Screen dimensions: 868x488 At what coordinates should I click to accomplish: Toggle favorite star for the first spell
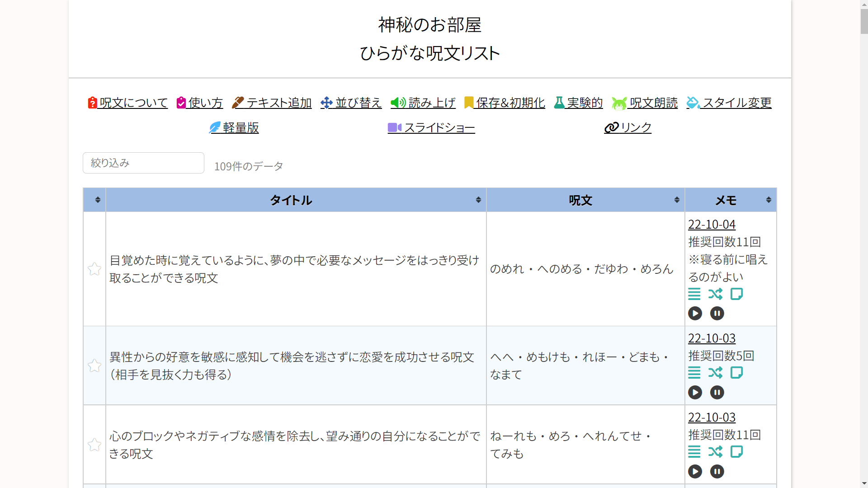click(x=94, y=269)
